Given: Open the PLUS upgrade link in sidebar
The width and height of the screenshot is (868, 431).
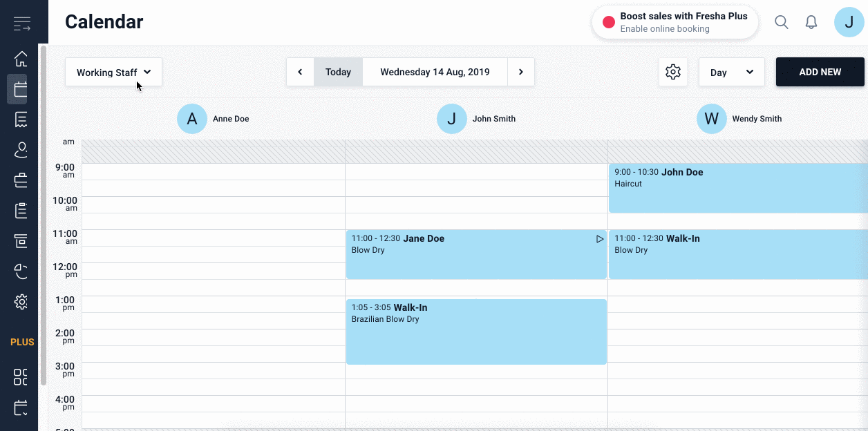Looking at the screenshot, I should pyautogui.click(x=22, y=342).
